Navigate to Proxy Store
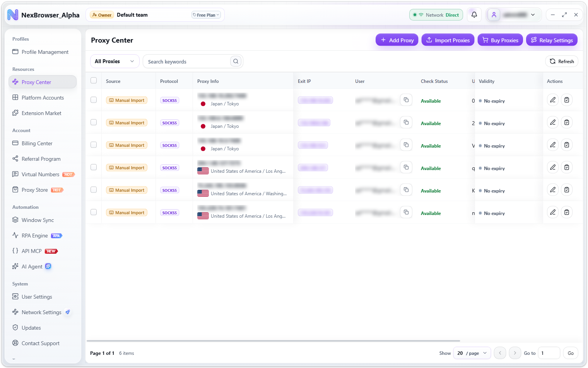This screenshot has width=588, height=368. pyautogui.click(x=43, y=190)
